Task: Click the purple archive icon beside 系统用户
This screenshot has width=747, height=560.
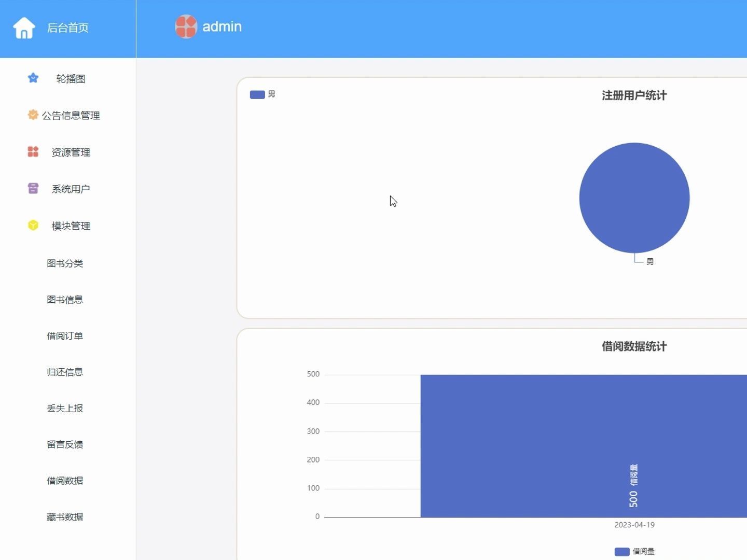Action: click(x=33, y=188)
